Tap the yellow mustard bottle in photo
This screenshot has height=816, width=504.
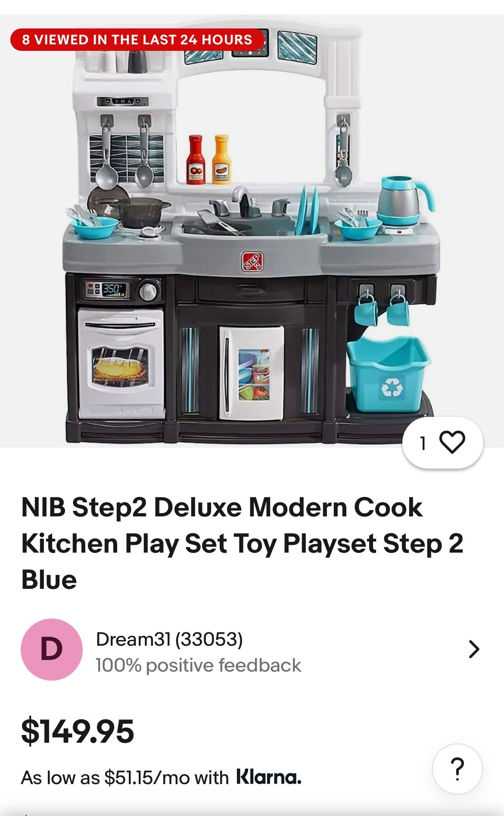coord(221,160)
